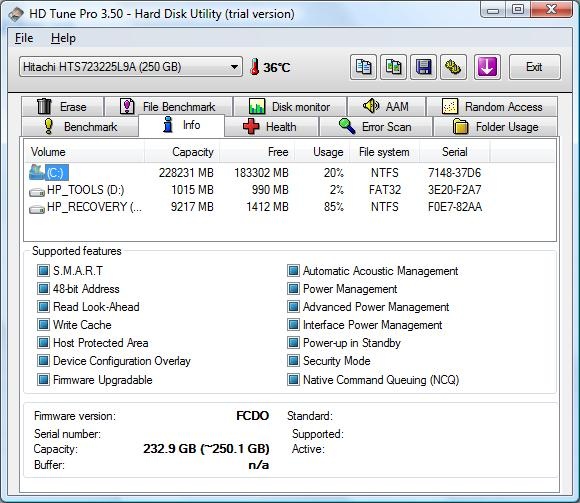This screenshot has height=503, width=580.
Task: Open the File menu
Action: (24, 38)
